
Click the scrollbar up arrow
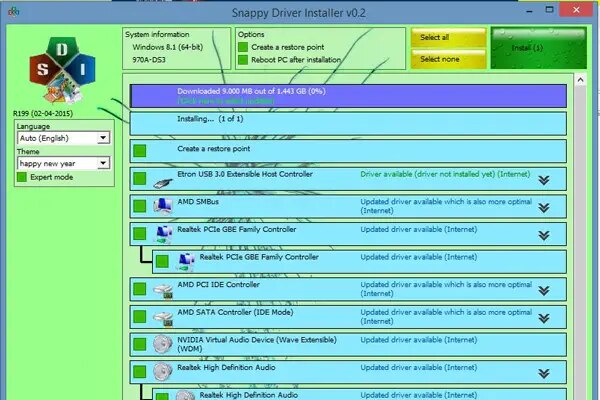coord(580,80)
